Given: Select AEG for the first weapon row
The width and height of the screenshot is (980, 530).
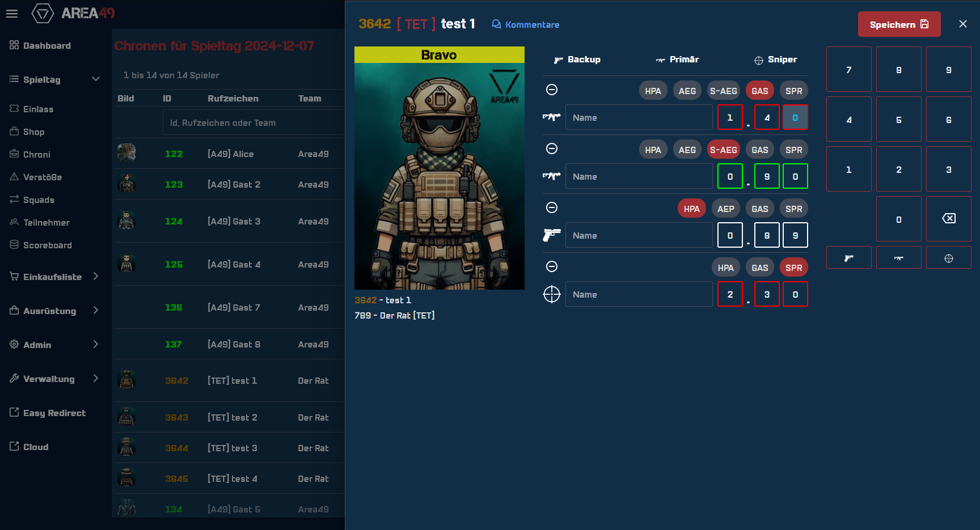Looking at the screenshot, I should coord(687,91).
